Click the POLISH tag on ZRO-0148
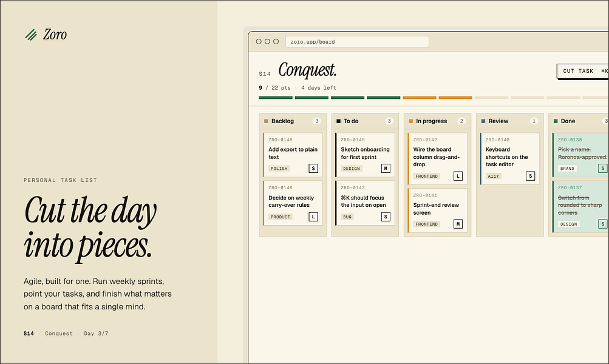 (x=279, y=169)
